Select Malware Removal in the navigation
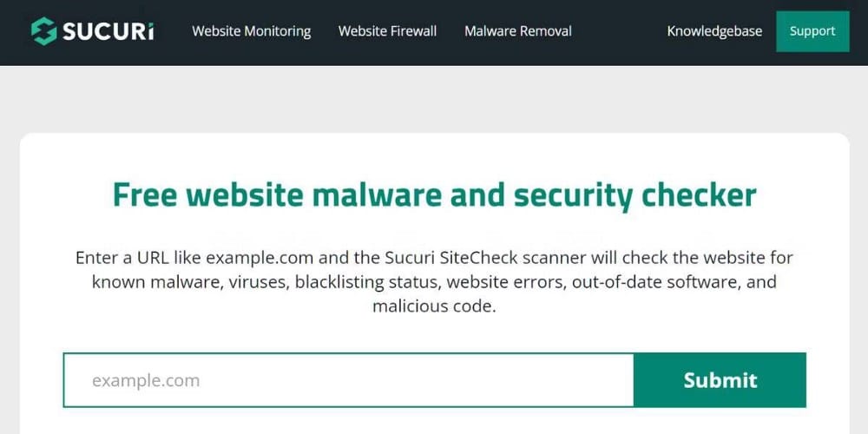 pos(518,31)
